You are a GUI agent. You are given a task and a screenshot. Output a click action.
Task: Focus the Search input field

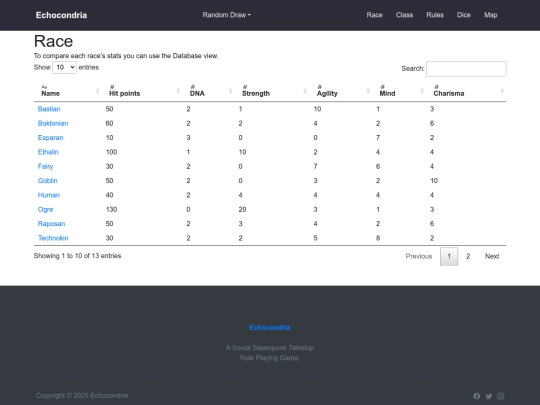466,69
